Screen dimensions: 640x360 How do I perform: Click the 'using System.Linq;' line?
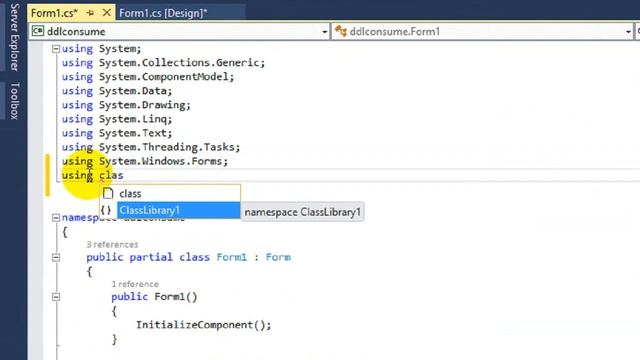tap(117, 119)
